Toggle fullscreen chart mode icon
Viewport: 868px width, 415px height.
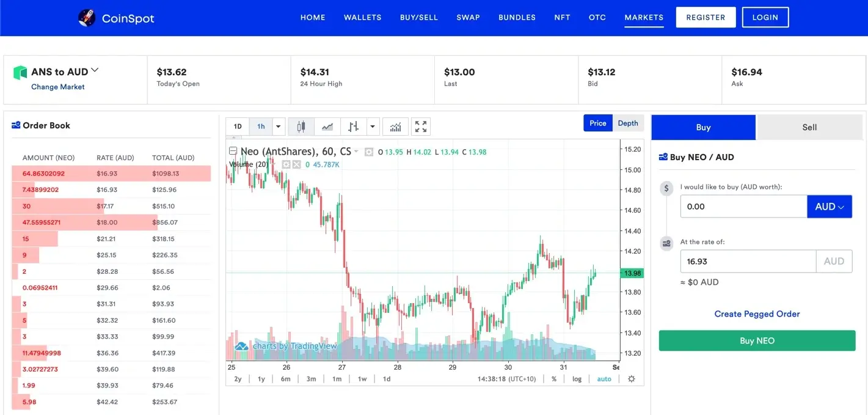pyautogui.click(x=421, y=127)
